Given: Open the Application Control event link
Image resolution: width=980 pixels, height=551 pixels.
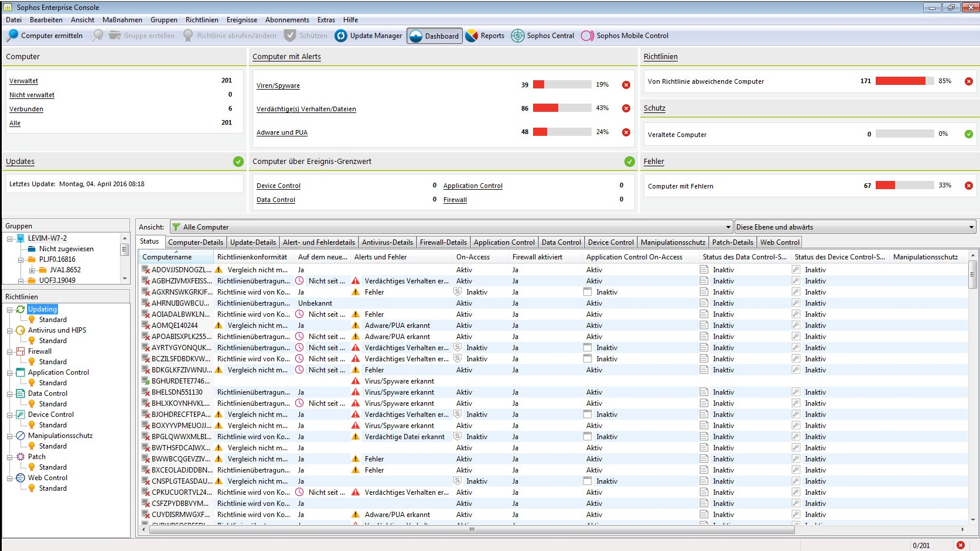Looking at the screenshot, I should tap(473, 186).
